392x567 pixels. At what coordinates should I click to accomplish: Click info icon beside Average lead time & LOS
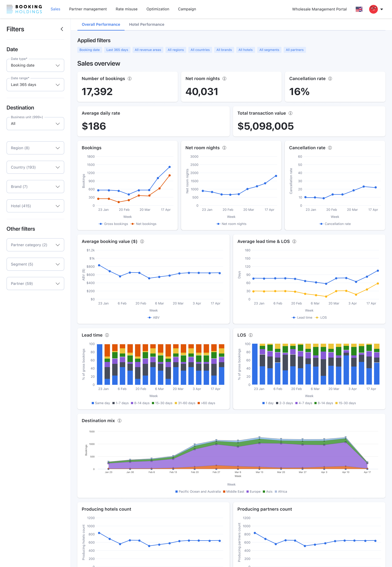[294, 241]
